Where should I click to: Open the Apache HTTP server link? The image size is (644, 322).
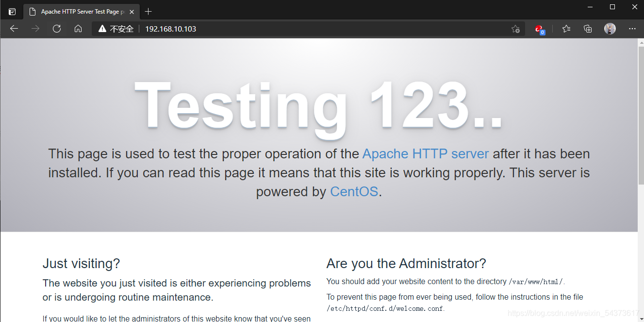426,154
